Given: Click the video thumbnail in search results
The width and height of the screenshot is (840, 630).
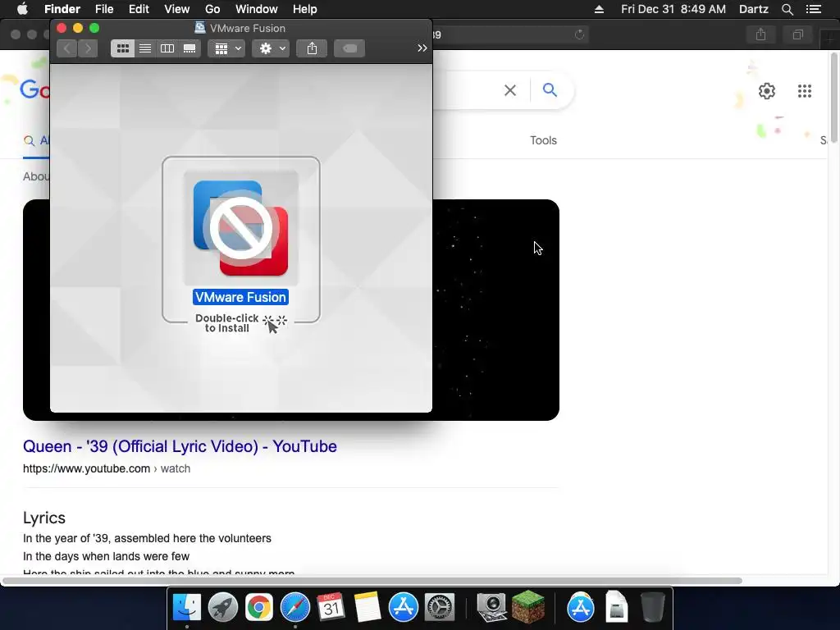Looking at the screenshot, I should 495,309.
